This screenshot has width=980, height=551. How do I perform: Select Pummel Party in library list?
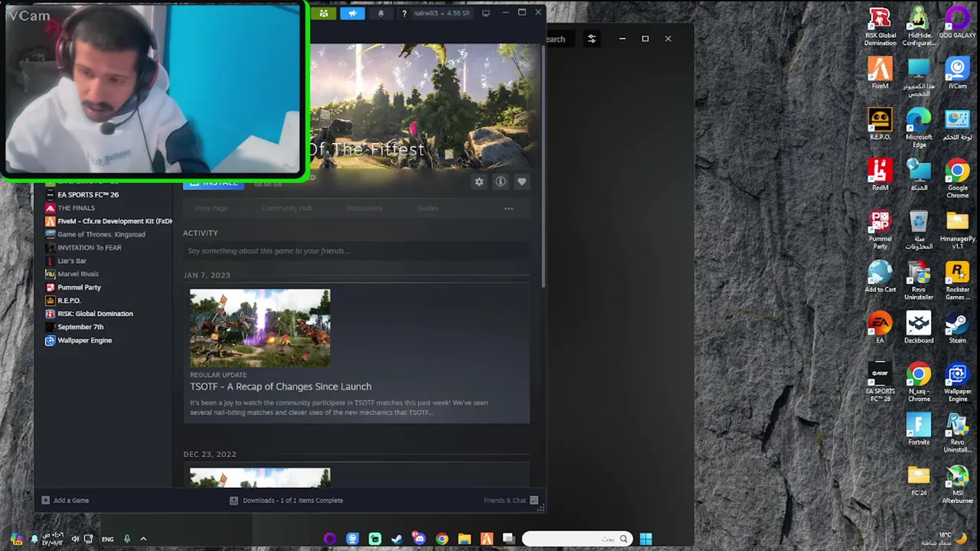pyautogui.click(x=79, y=287)
